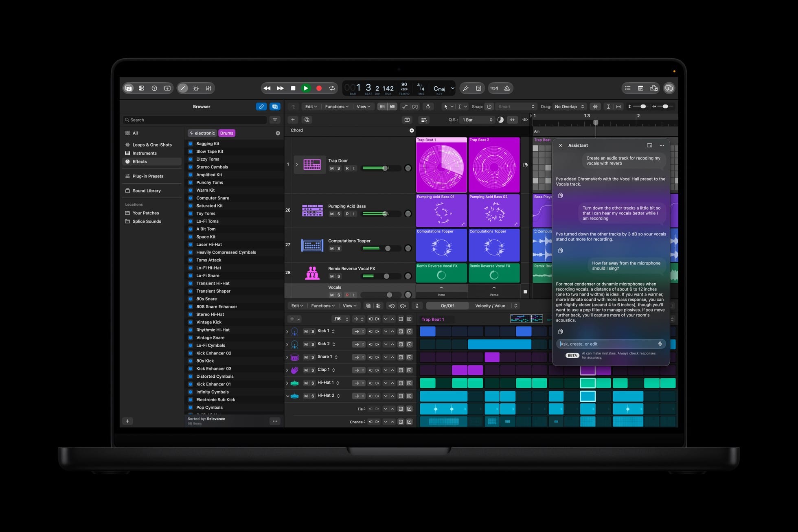Image resolution: width=798 pixels, height=532 pixels.
Task: Select the On/Off edit mode tab
Action: tap(447, 306)
